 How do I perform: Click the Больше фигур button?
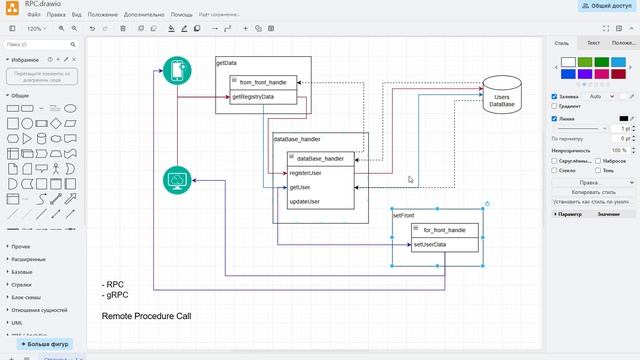point(45,344)
